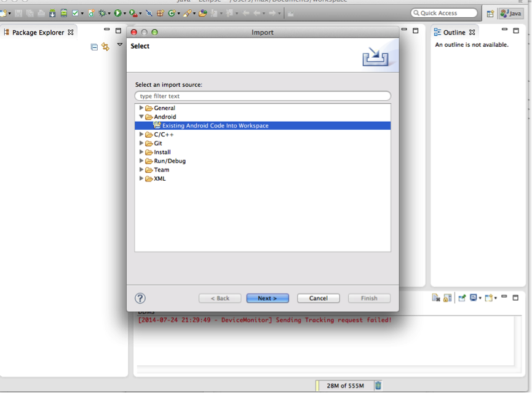Open Package Explorer view menu triangle
This screenshot has width=532, height=393.
tap(120, 44)
